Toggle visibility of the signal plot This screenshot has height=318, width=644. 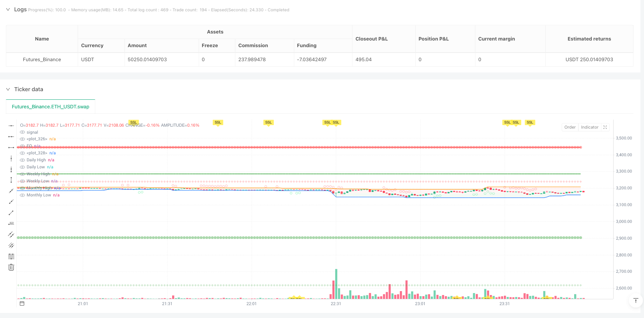pos(23,132)
